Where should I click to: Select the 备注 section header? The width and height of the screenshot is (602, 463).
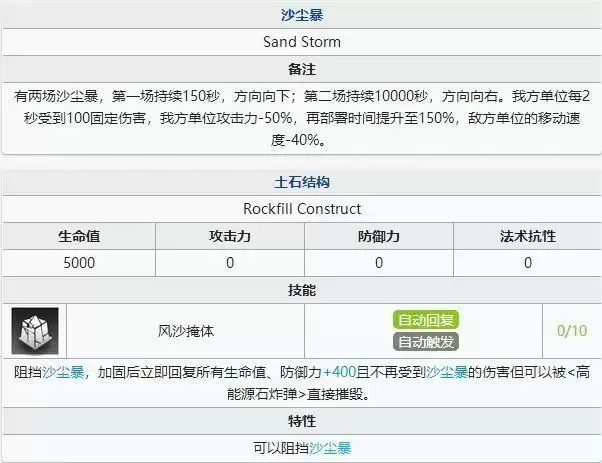point(301,69)
